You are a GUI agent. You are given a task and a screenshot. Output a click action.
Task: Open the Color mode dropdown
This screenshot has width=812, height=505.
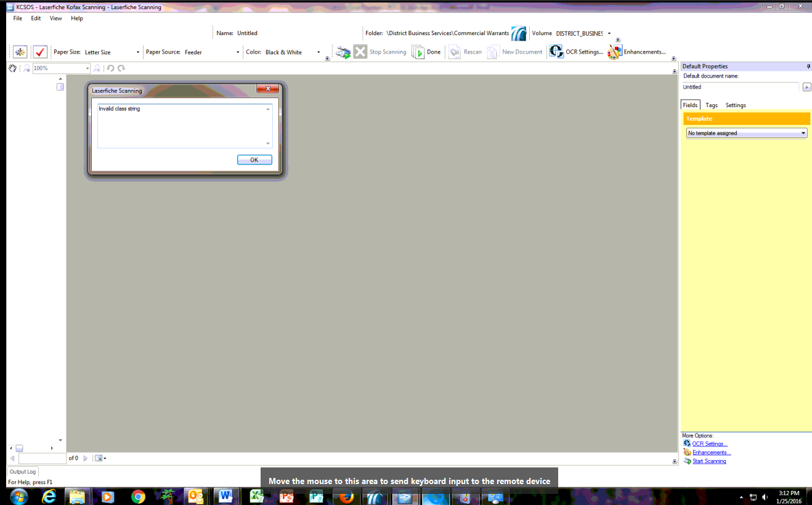(x=319, y=52)
